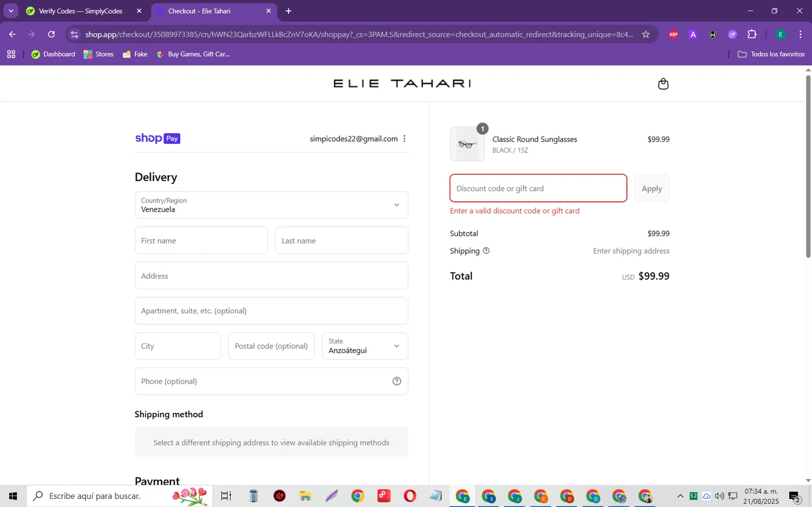Open the Chrome profile E avatar
This screenshot has height=507, width=812.
(x=781, y=34)
